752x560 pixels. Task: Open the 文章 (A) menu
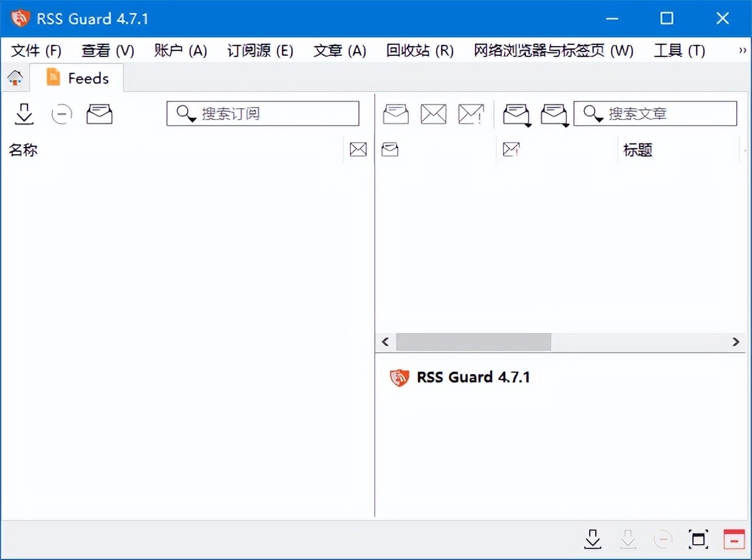point(340,50)
